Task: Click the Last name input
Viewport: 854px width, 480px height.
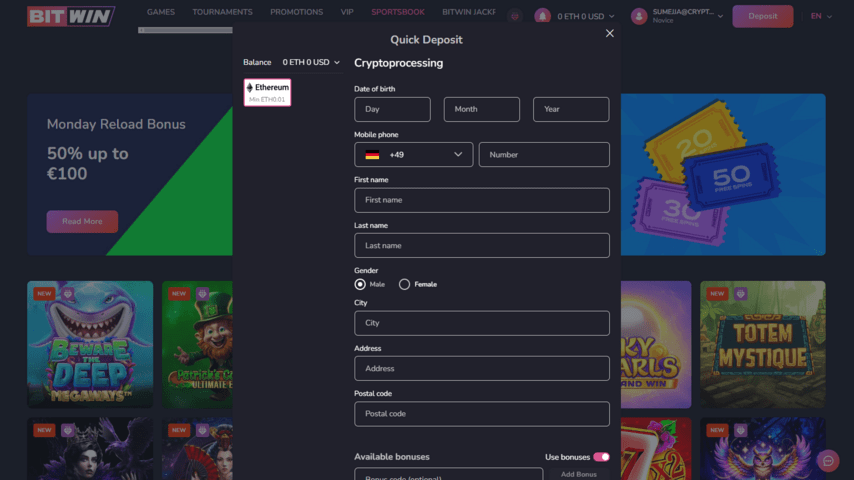Action: (x=481, y=246)
